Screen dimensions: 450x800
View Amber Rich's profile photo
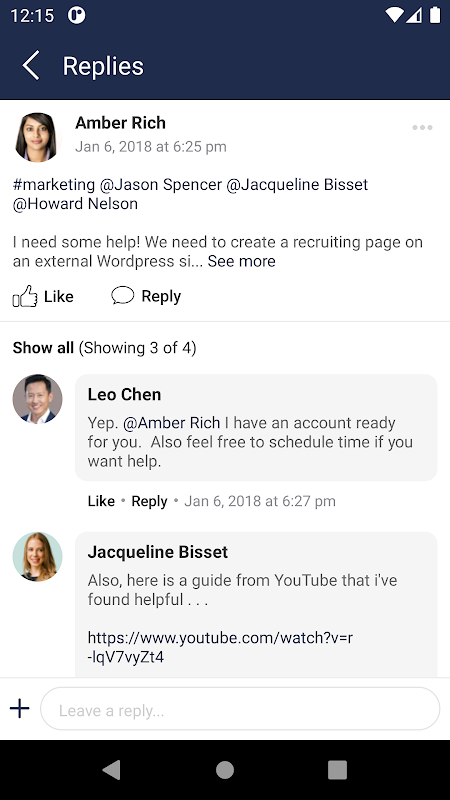36,137
